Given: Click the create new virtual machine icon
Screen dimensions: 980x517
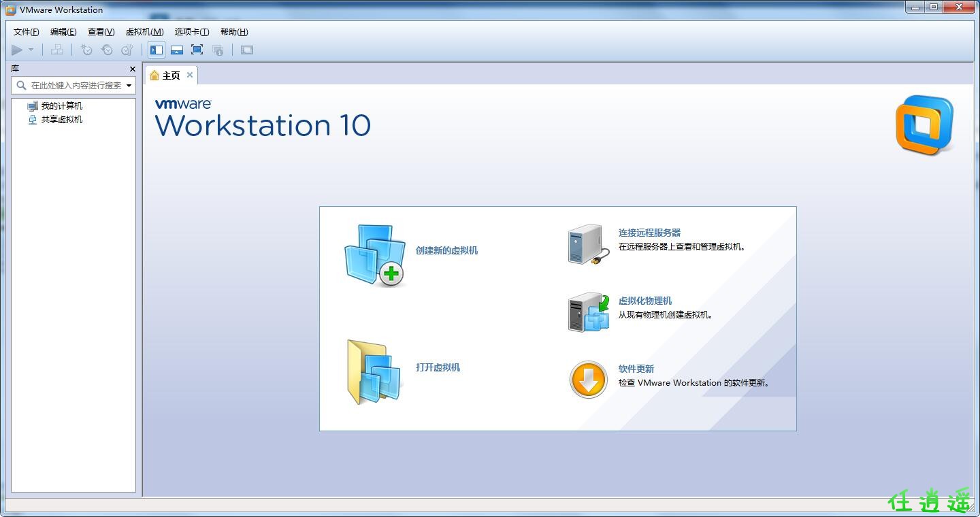Looking at the screenshot, I should pos(374,256).
